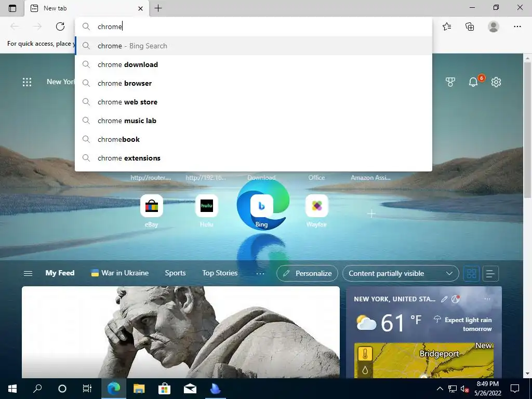The height and width of the screenshot is (399, 532).
Task: Open the Top Stories feed tab
Action: tap(220, 273)
